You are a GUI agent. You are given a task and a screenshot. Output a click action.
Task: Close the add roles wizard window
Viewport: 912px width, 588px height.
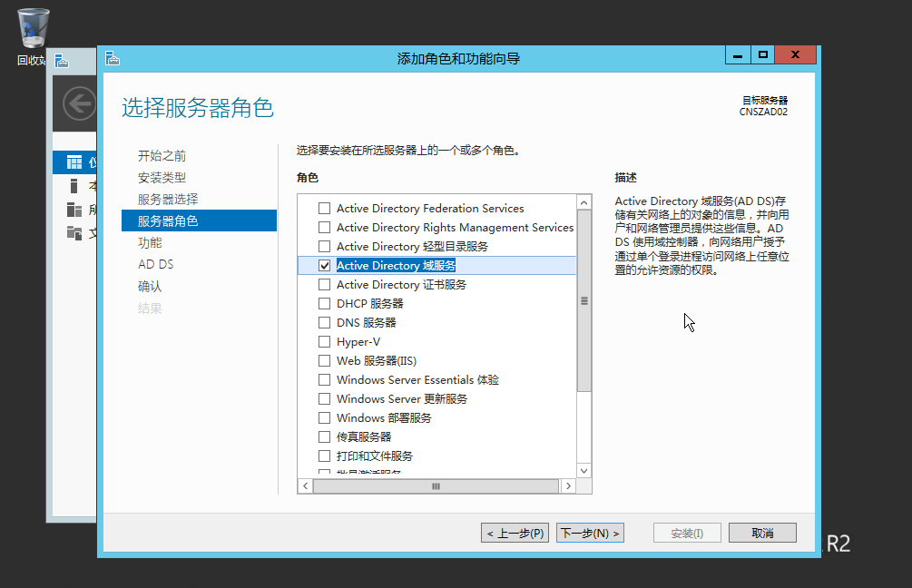[x=795, y=54]
